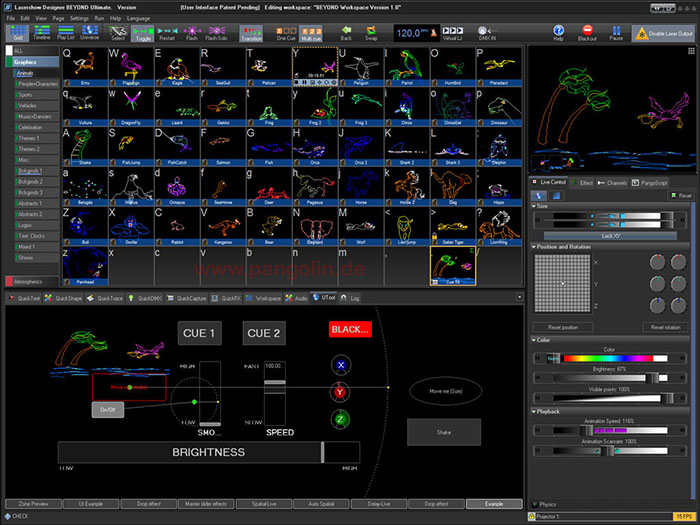Click the metronome tap-tempo icon

click(433, 33)
